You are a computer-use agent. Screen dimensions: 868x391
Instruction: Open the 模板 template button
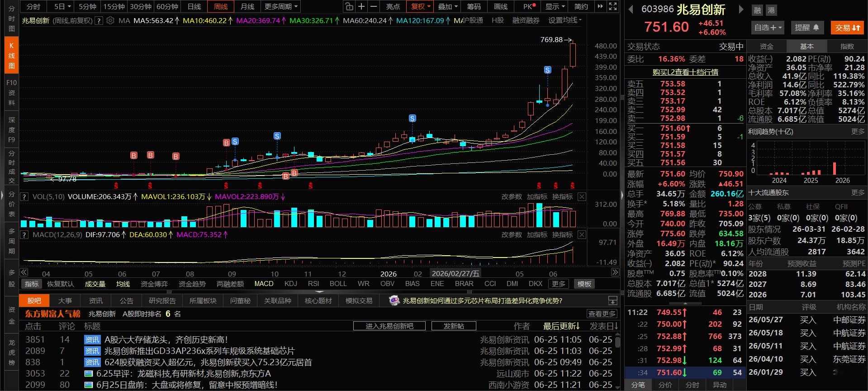point(584,284)
